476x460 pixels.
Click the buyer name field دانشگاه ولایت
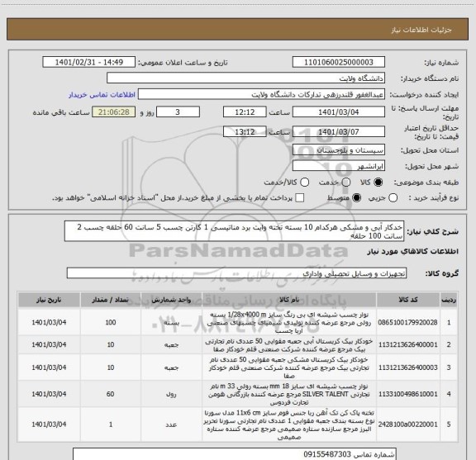pyautogui.click(x=246, y=78)
